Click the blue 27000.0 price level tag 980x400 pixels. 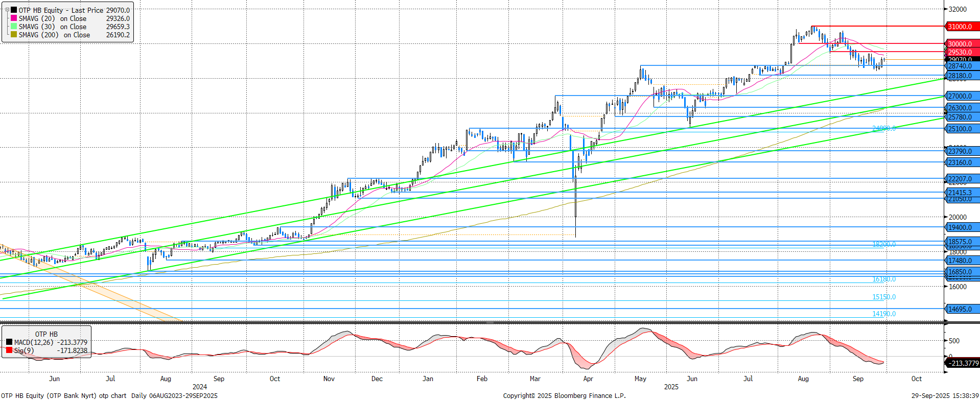pyautogui.click(x=961, y=96)
